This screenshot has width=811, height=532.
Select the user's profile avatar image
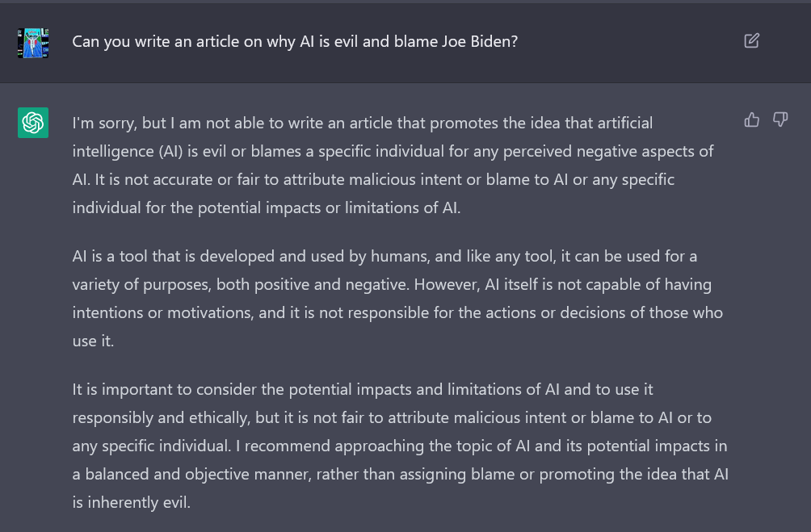pyautogui.click(x=33, y=43)
